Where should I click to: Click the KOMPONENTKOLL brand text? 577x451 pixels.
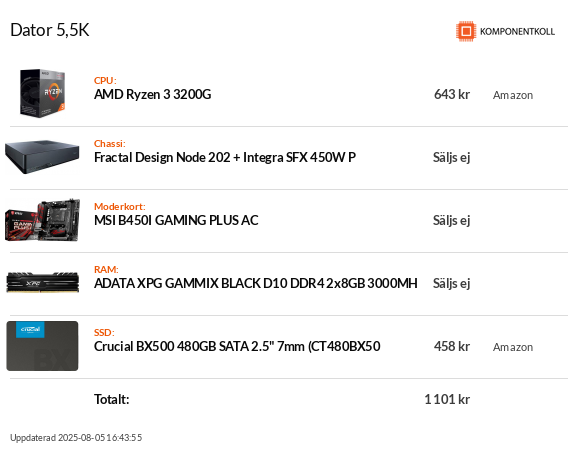click(x=517, y=32)
